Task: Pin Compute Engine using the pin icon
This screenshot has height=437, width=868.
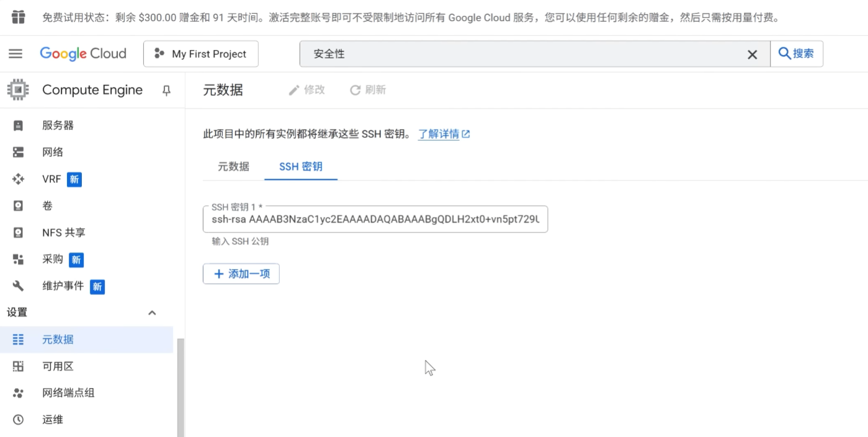Action: 166,90
